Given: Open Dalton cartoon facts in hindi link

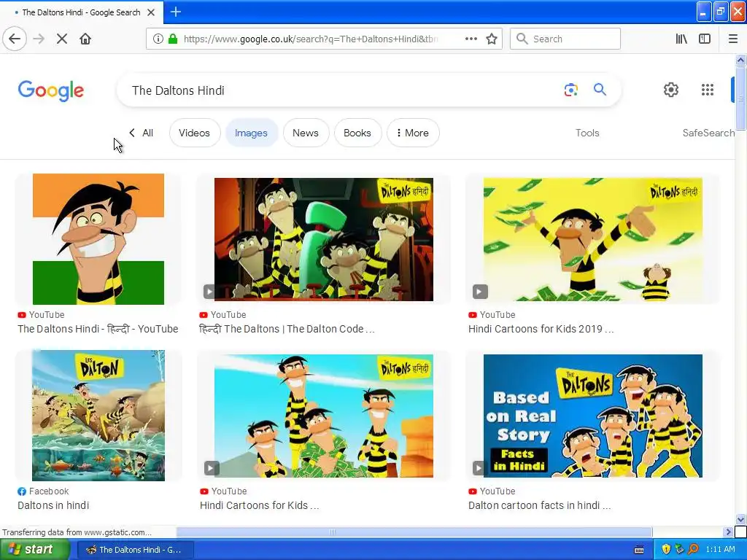Looking at the screenshot, I should (x=539, y=505).
